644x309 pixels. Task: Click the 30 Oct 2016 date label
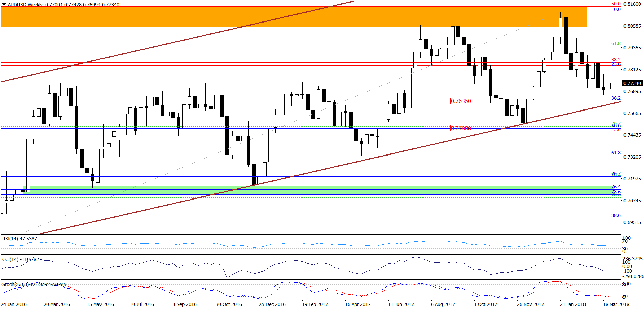[229, 304]
